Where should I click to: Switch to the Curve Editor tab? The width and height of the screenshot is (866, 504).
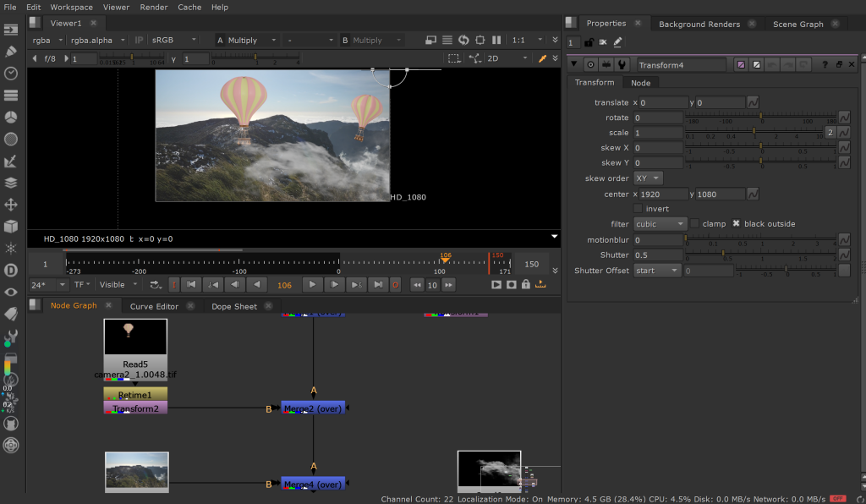click(x=154, y=306)
